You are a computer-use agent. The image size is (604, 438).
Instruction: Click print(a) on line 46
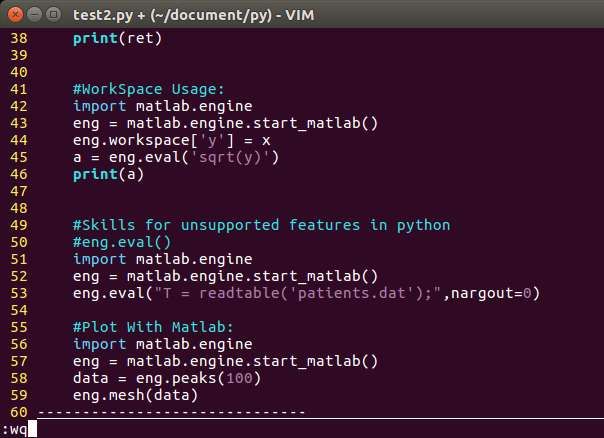pyautogui.click(x=108, y=174)
